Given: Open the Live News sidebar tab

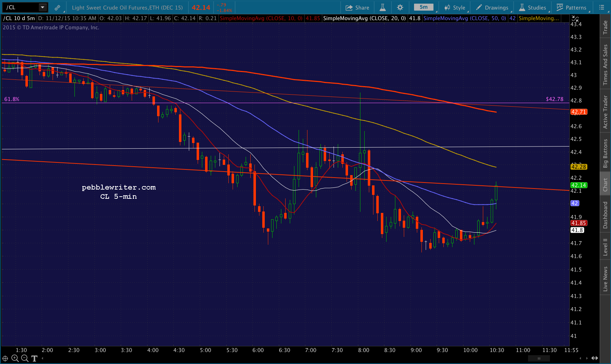Looking at the screenshot, I should click(605, 279).
